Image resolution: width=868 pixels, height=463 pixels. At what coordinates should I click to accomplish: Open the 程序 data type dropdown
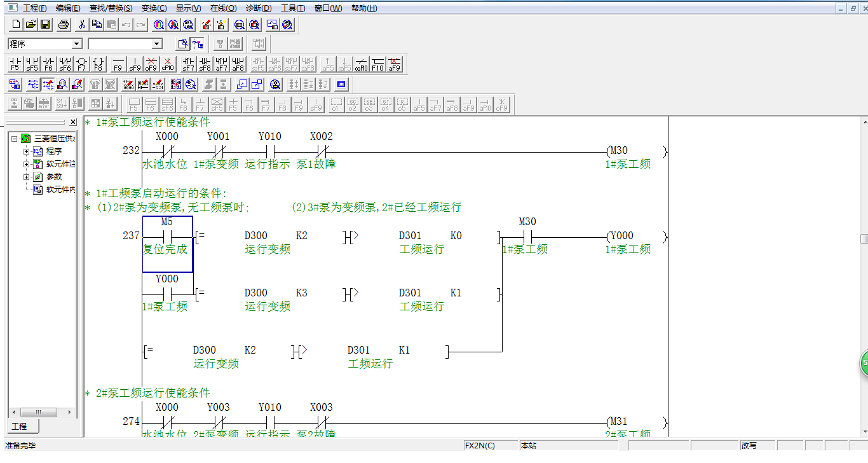coord(77,44)
